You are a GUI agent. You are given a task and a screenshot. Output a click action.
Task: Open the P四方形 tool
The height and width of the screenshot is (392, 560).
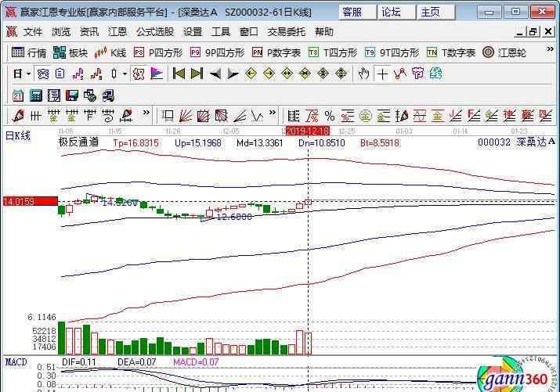tap(158, 52)
